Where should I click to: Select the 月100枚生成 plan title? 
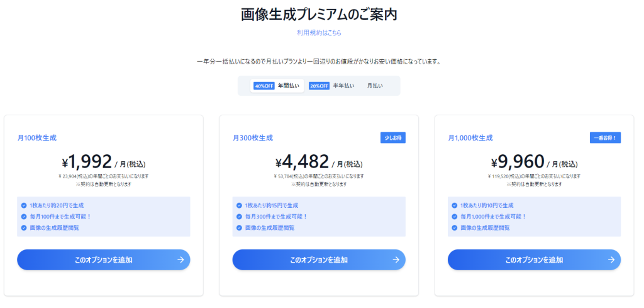[37, 137]
